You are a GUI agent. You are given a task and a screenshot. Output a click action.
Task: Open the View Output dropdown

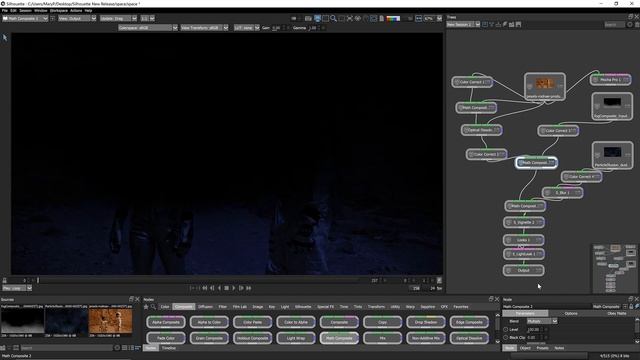point(77,18)
